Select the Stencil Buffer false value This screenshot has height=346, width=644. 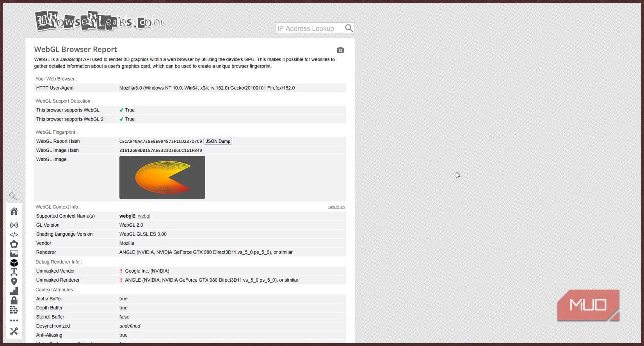(124, 317)
